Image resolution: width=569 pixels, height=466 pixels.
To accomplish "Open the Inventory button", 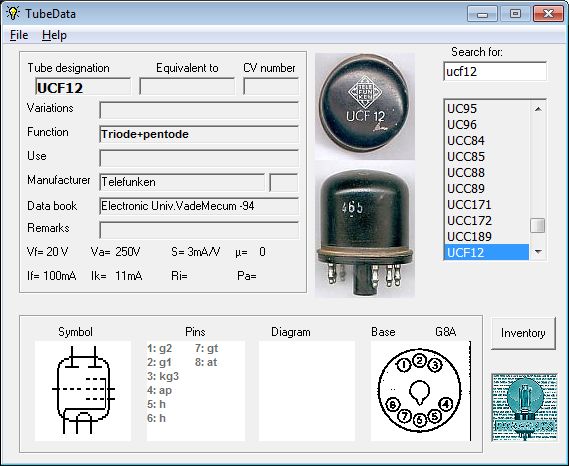I will click(x=523, y=333).
